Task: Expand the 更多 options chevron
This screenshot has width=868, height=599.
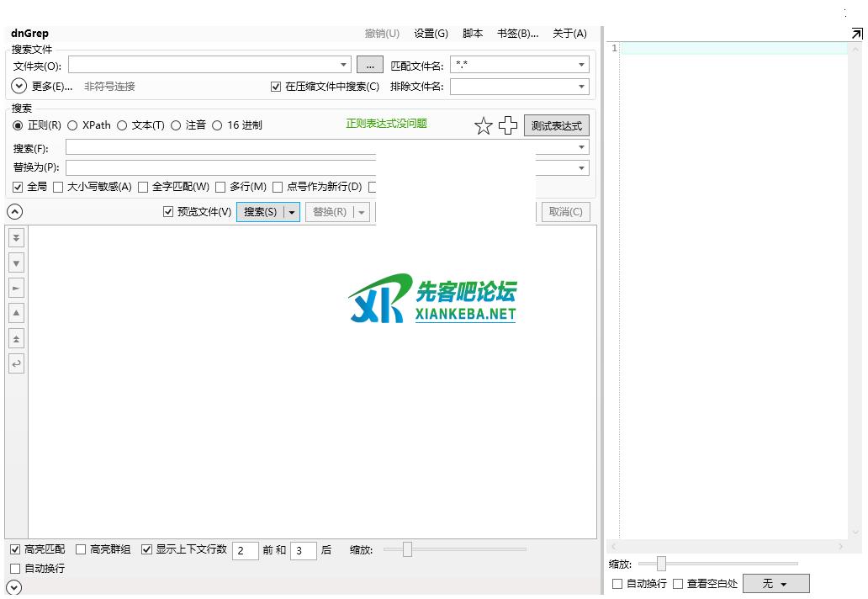Action: click(x=19, y=86)
